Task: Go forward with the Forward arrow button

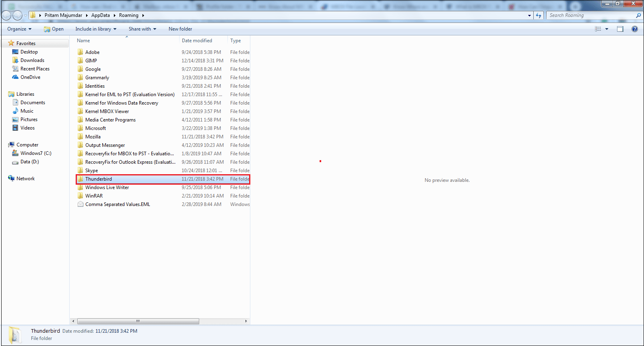Action: [x=17, y=15]
